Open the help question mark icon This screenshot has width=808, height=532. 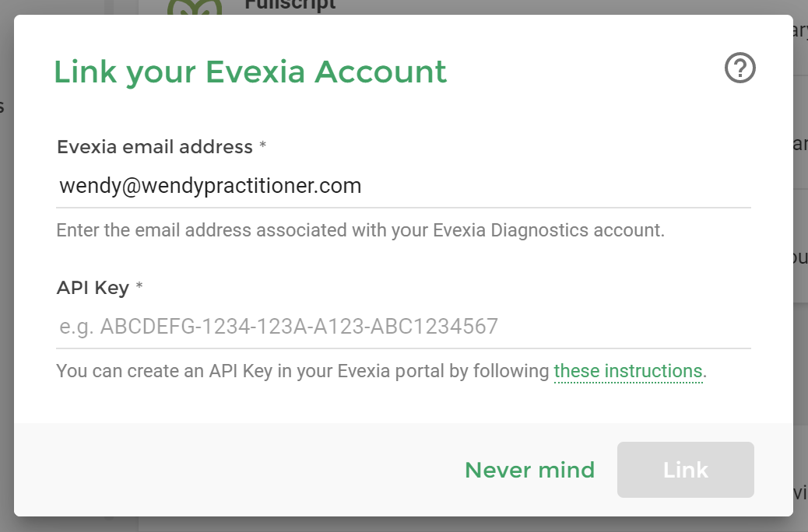click(739, 68)
